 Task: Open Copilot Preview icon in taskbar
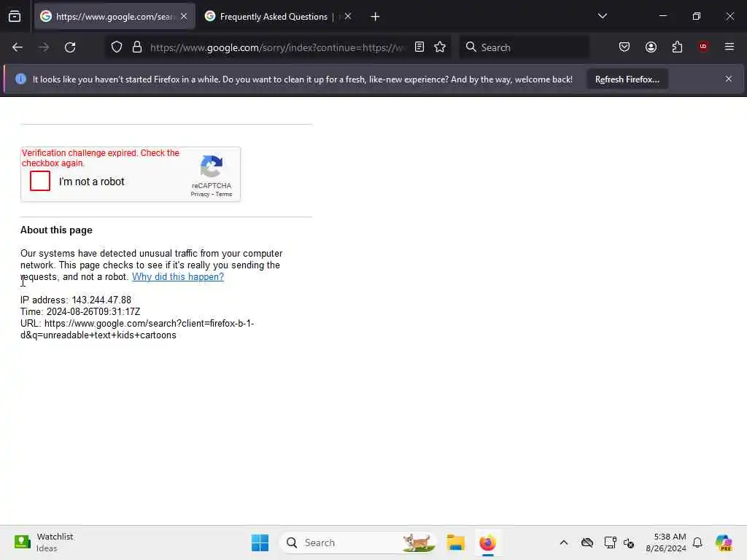(724, 542)
